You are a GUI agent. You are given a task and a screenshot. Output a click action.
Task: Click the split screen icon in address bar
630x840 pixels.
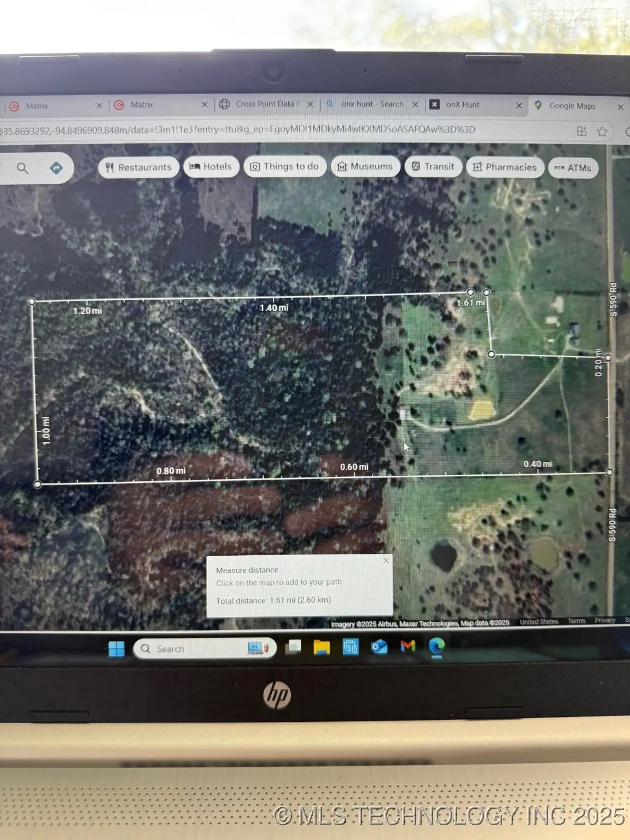pyautogui.click(x=582, y=131)
